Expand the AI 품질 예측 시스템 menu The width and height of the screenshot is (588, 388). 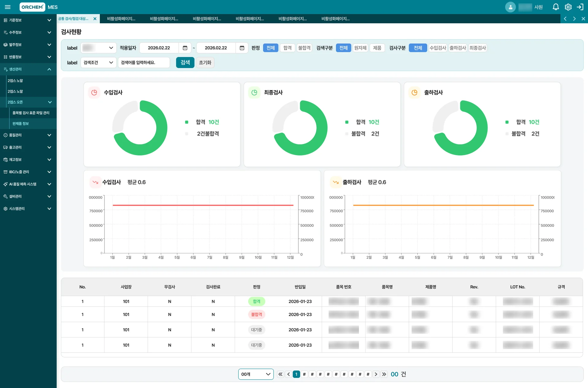(28, 184)
